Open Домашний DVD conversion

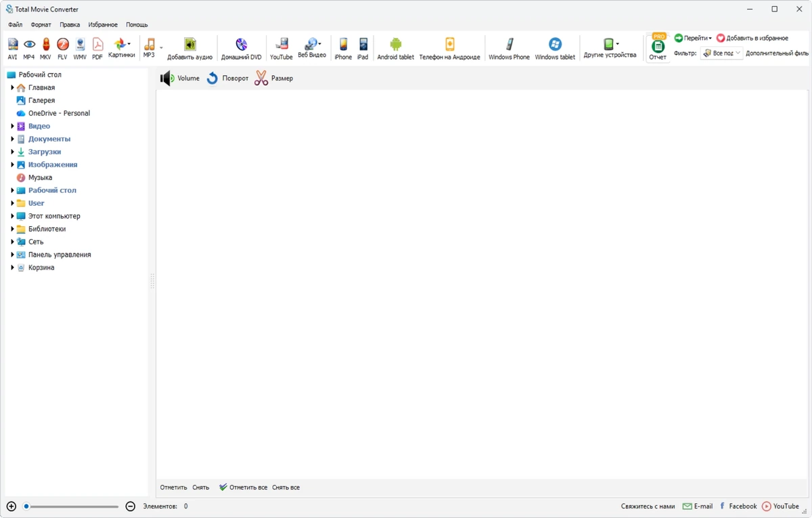[242, 49]
